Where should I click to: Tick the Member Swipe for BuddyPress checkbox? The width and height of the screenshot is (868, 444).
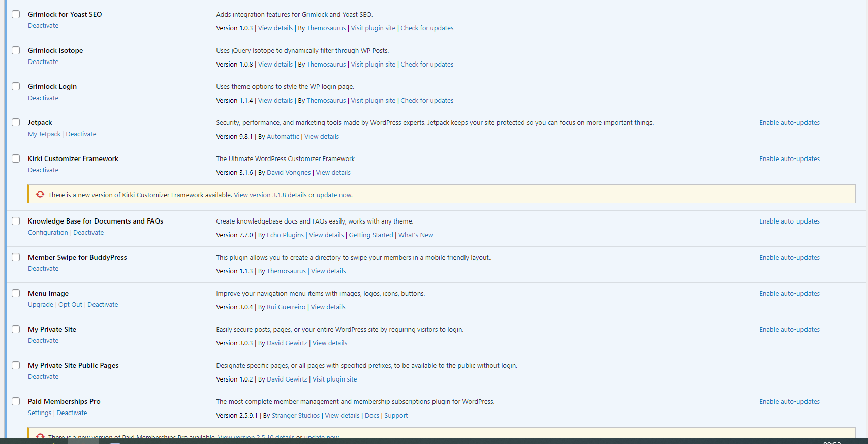point(16,257)
